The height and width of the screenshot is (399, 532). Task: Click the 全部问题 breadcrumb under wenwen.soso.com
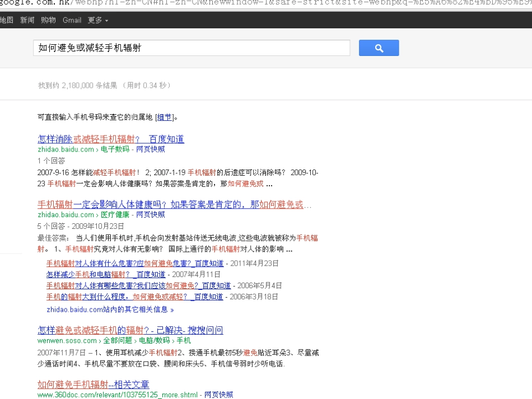[118, 340]
